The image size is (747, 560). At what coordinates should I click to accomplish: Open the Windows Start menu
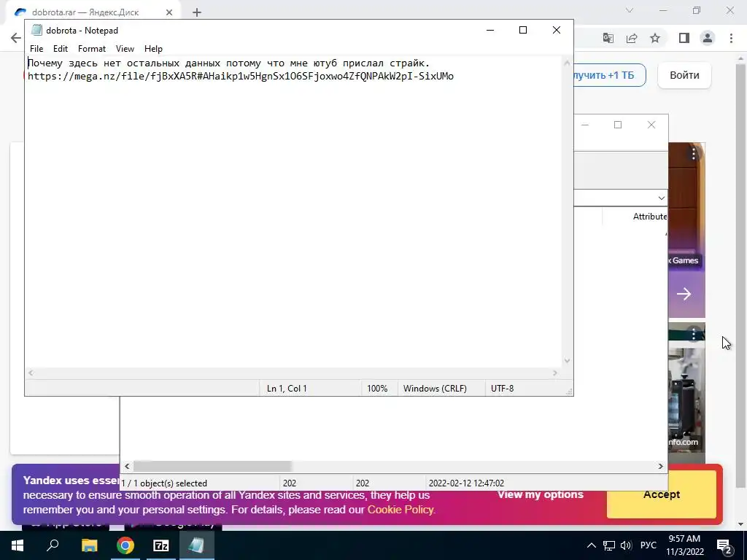[18, 545]
